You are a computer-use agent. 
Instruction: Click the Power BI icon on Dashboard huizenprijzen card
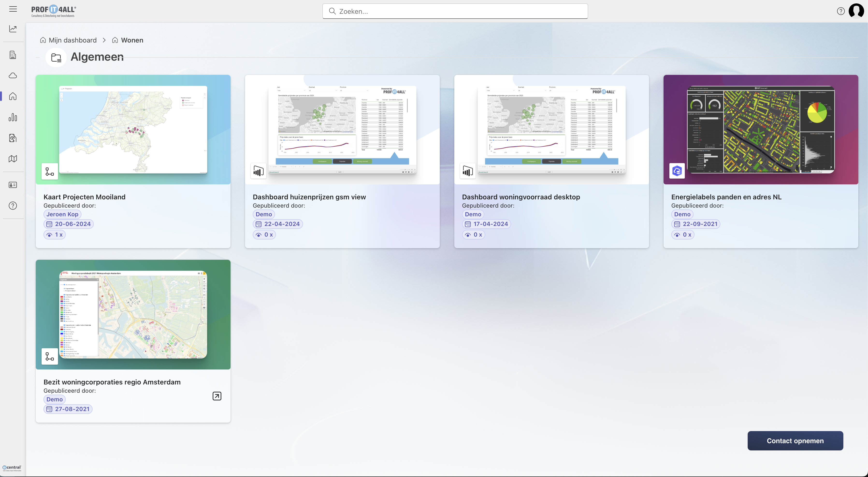tap(259, 171)
